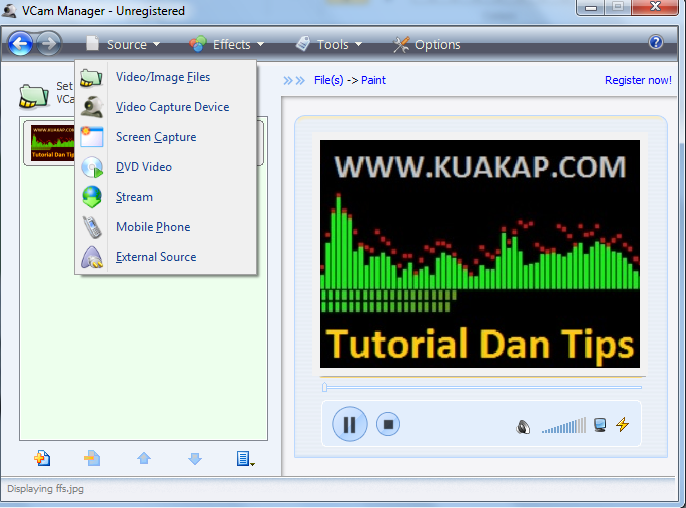Open the Tools dropdown menu
The image size is (686, 508).
pyautogui.click(x=329, y=44)
